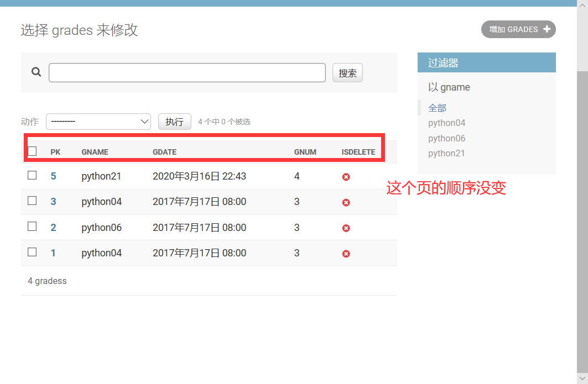This screenshot has height=384, width=588.
Task: Check the box for row with PK 3
Action: tap(32, 201)
